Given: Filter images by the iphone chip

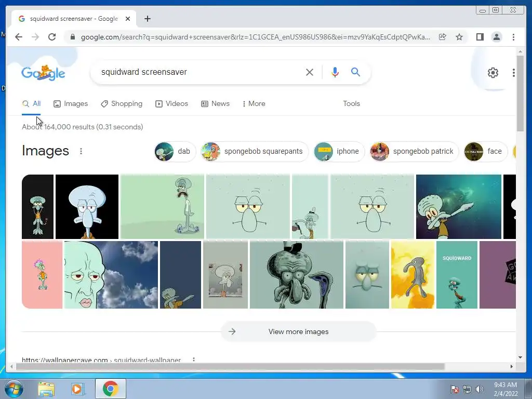Looking at the screenshot, I should 339,151.
